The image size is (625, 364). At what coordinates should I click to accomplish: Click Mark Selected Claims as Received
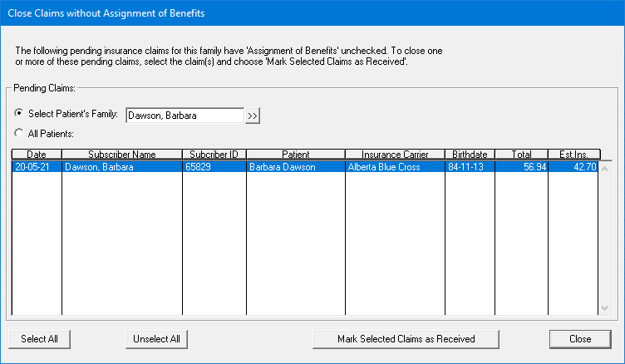(x=406, y=339)
